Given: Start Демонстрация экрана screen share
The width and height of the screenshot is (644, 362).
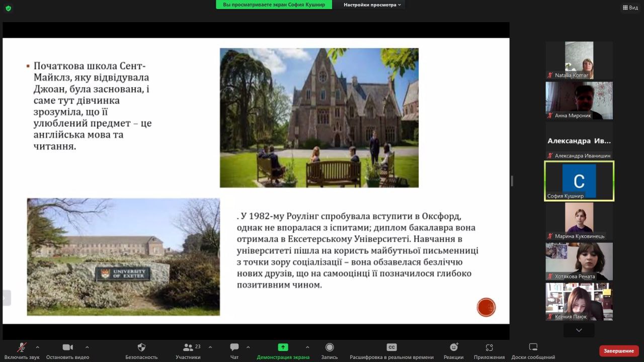Looking at the screenshot, I should pyautogui.click(x=283, y=351).
